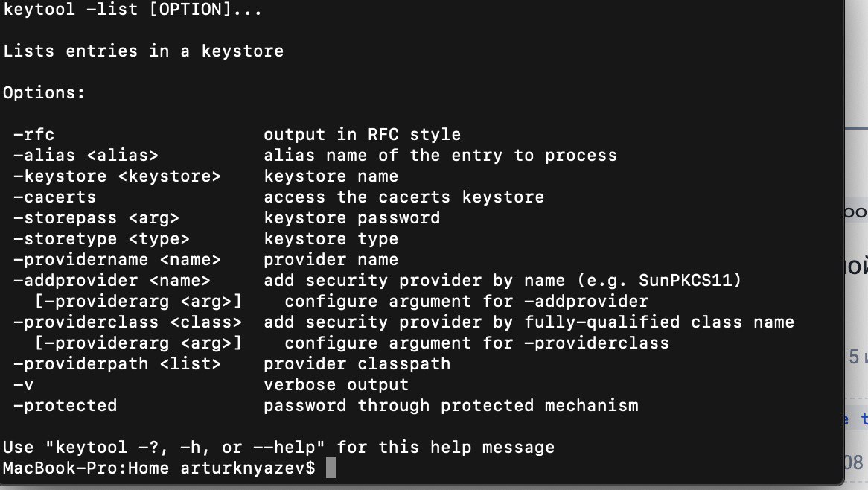
Task: Click the -alias <alias> option
Action: [86, 156]
